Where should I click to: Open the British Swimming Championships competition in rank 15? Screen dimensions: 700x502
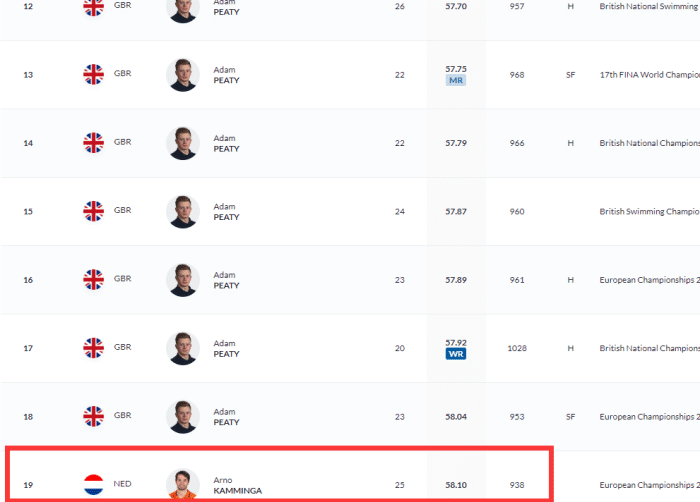point(648,212)
